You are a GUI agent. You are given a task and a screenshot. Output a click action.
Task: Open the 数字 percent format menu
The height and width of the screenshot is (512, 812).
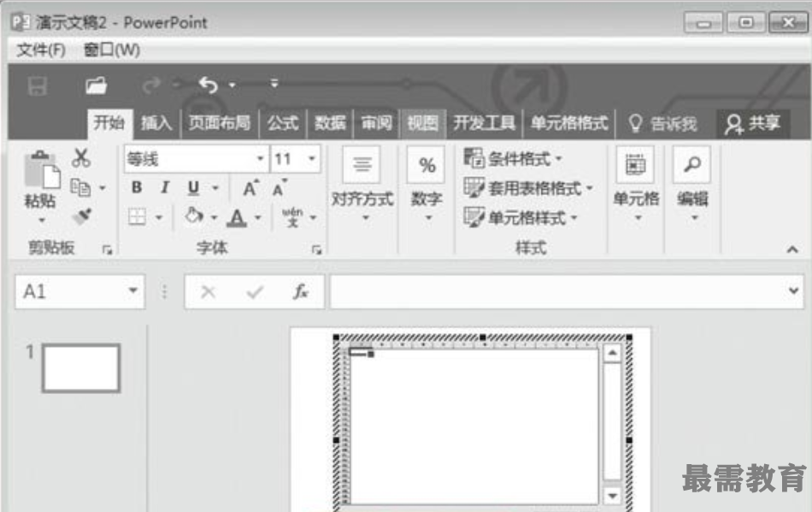pos(427,185)
